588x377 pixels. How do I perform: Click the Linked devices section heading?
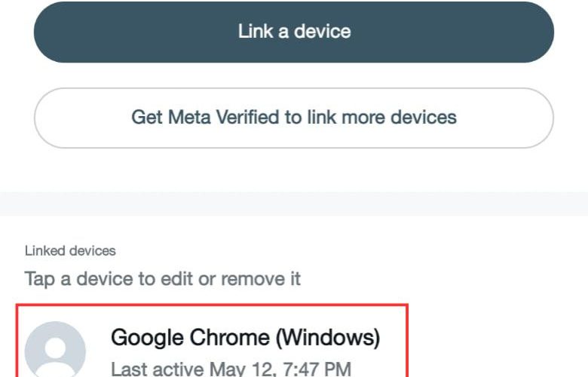pyautogui.click(x=70, y=250)
